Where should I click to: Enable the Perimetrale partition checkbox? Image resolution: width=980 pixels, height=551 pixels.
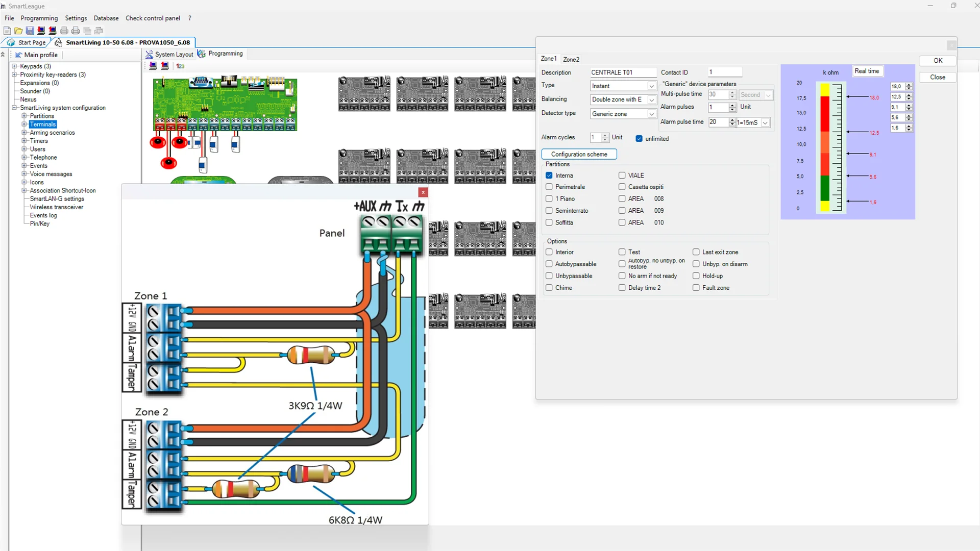coord(549,187)
